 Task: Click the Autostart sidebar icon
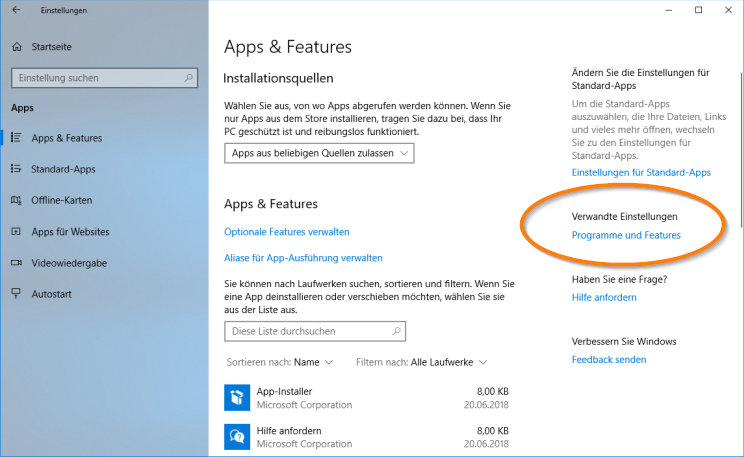(x=16, y=293)
